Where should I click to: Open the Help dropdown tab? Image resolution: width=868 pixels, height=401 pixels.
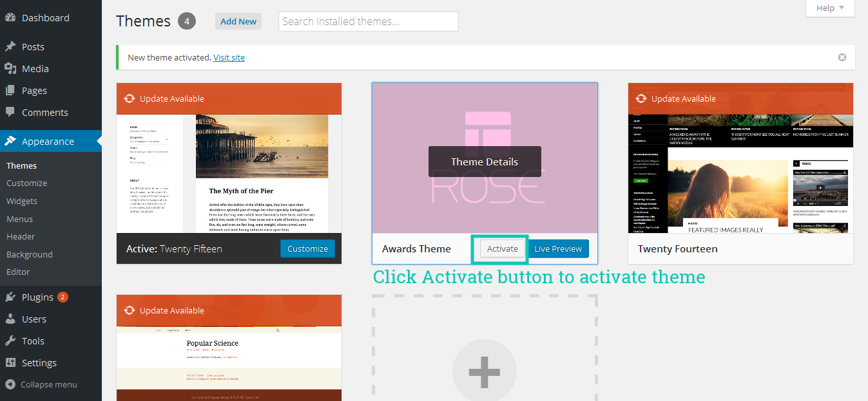tap(830, 8)
